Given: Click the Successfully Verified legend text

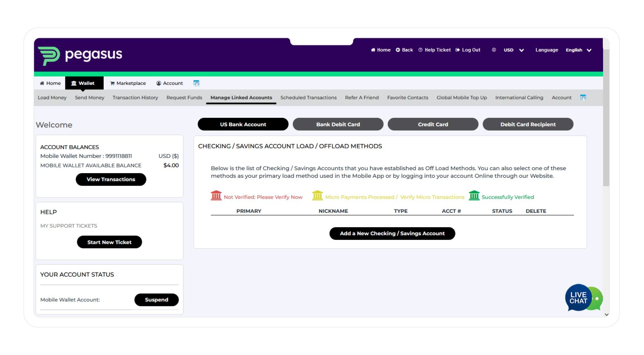Looking at the screenshot, I should [x=508, y=197].
